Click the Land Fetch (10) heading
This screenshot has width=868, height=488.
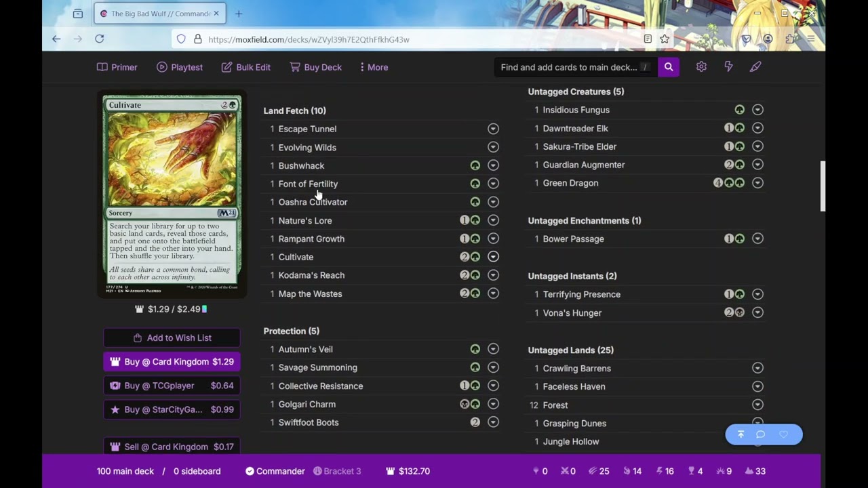[294, 110]
